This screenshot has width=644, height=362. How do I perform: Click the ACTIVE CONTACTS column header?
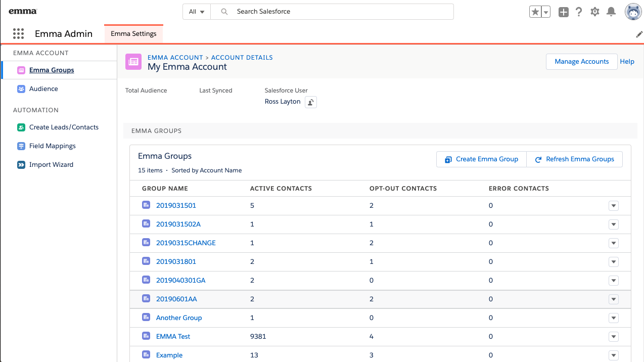click(x=281, y=189)
